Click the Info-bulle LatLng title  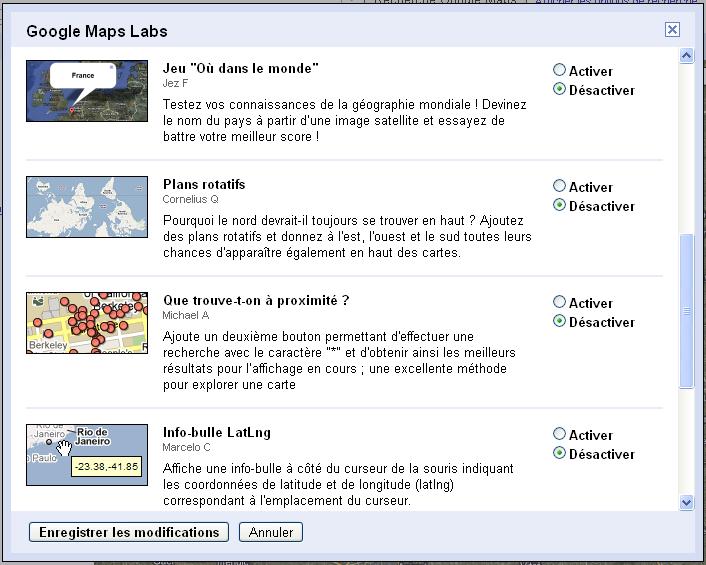tap(217, 433)
